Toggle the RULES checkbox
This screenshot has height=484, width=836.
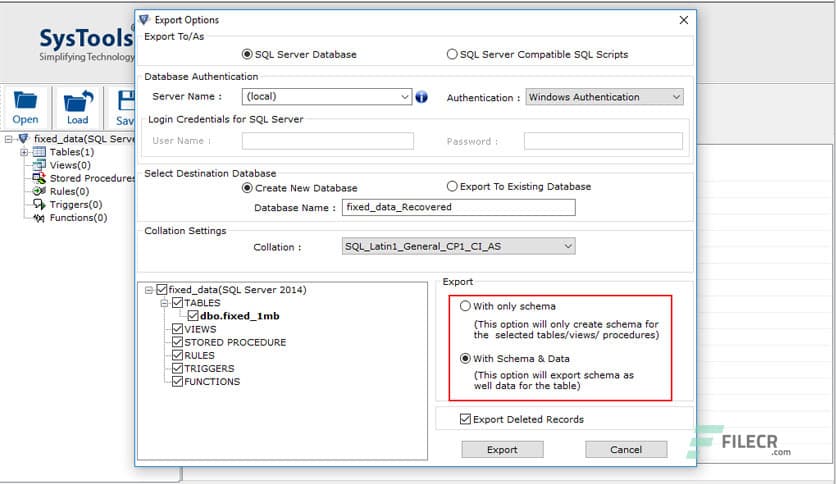pos(178,355)
